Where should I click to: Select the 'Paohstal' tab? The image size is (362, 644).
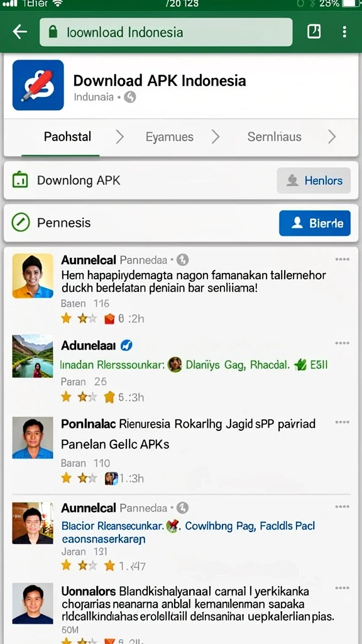pos(67,136)
